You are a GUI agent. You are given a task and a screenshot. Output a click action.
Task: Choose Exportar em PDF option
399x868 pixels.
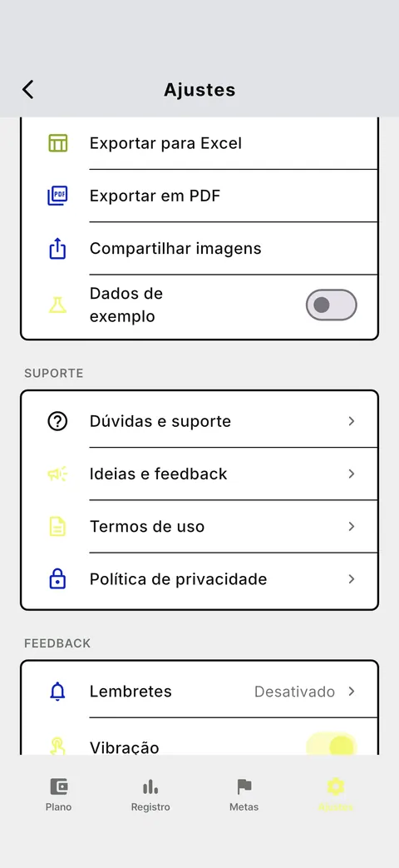(x=199, y=196)
